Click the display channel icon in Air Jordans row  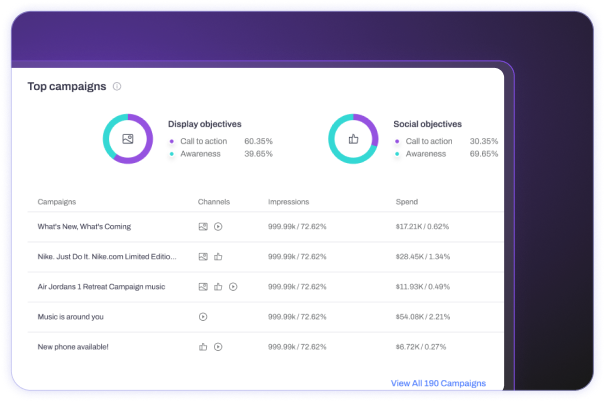pos(203,287)
